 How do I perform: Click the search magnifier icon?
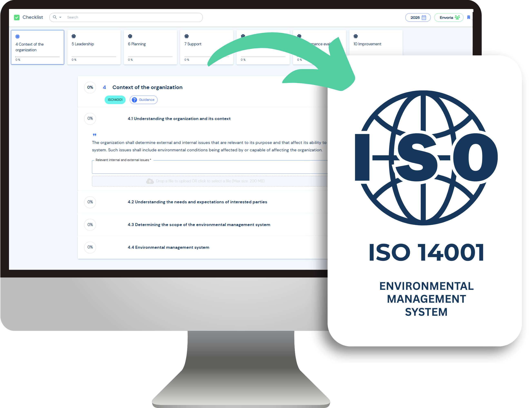point(55,17)
